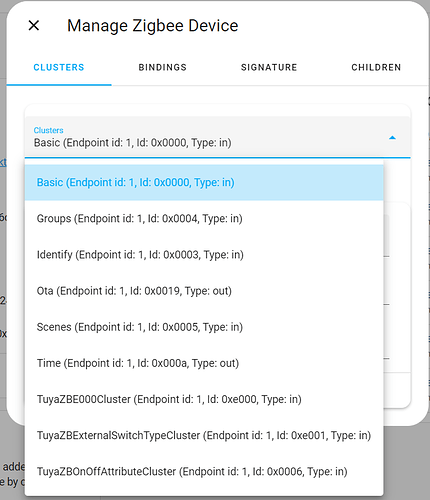Pick Time cluster Id 0x000a
Image resolution: width=430 pixels, height=500 pixels.
tap(204, 363)
